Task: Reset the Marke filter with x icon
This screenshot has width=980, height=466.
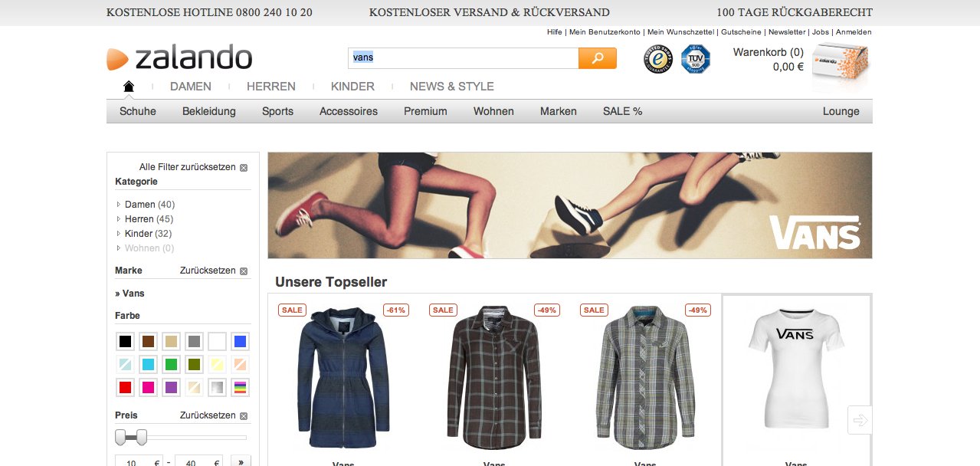Action: 244,271
